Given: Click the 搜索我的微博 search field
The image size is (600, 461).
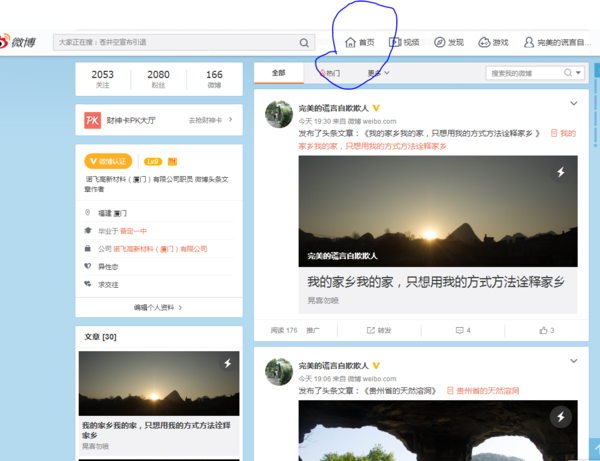Looking at the screenshot, I should 525,73.
